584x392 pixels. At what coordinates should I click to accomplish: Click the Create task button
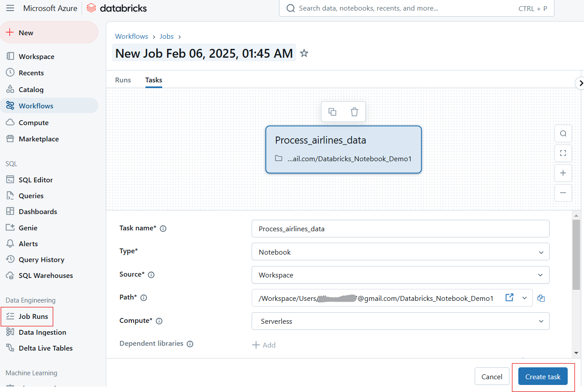pyautogui.click(x=543, y=377)
